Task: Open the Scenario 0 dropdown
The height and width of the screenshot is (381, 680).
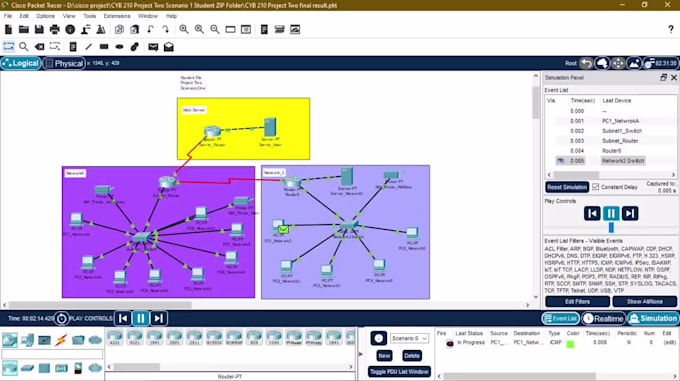Action: 409,338
